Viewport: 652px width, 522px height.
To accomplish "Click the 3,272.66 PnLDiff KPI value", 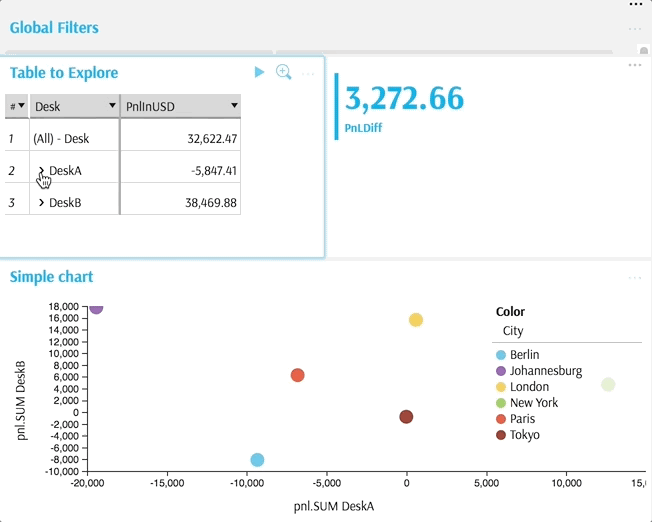I will tap(404, 98).
